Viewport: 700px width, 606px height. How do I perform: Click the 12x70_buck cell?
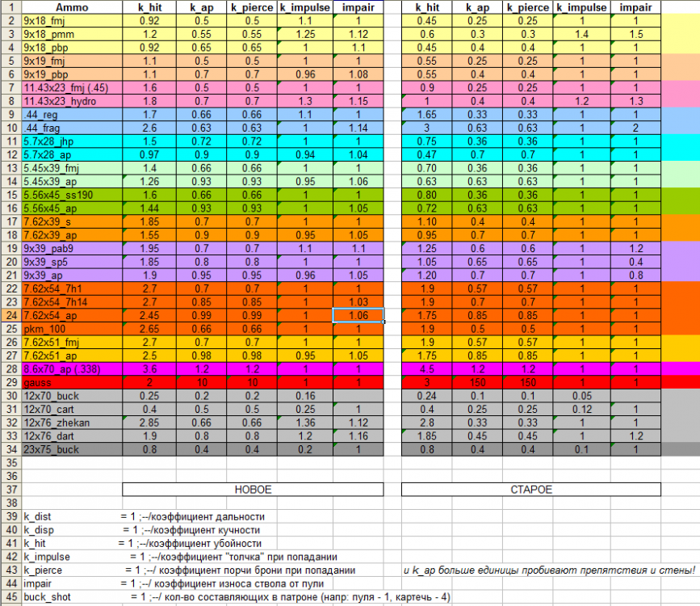pos(72,396)
